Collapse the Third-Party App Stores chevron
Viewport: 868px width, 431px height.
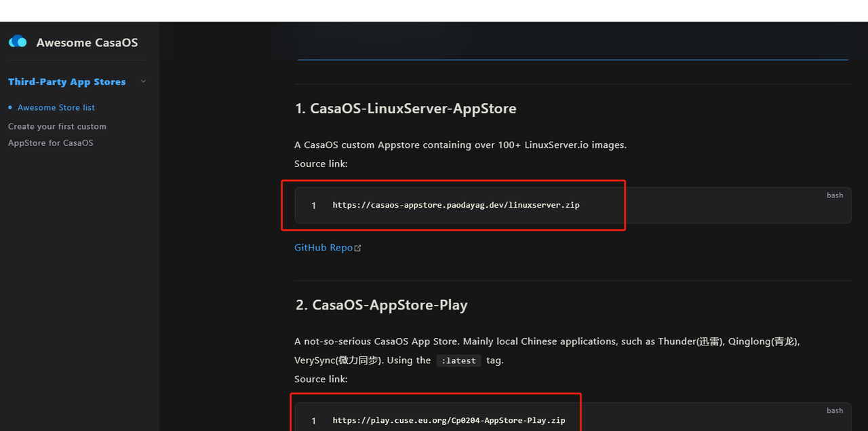tap(143, 81)
